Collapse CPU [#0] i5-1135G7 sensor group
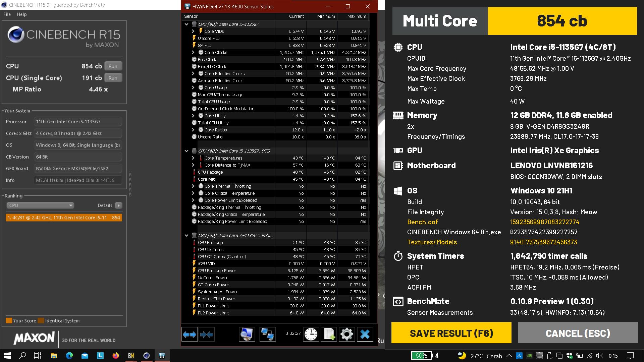 click(x=186, y=24)
